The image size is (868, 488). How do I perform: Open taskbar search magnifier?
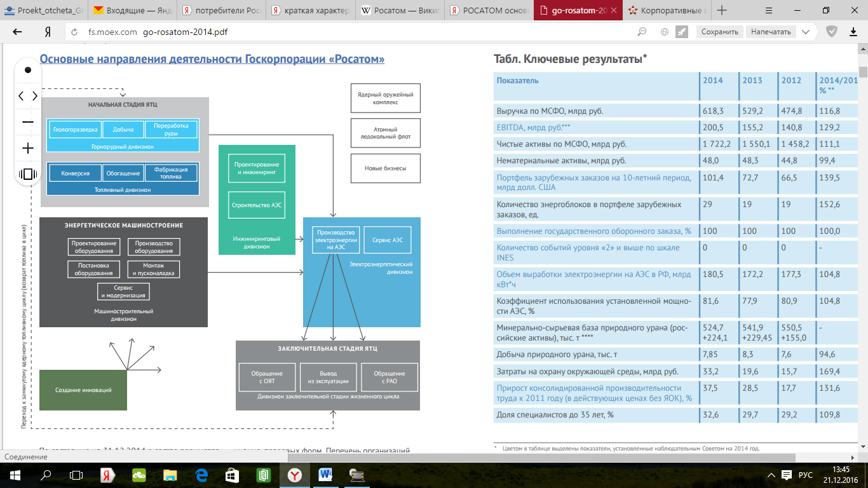point(46,475)
